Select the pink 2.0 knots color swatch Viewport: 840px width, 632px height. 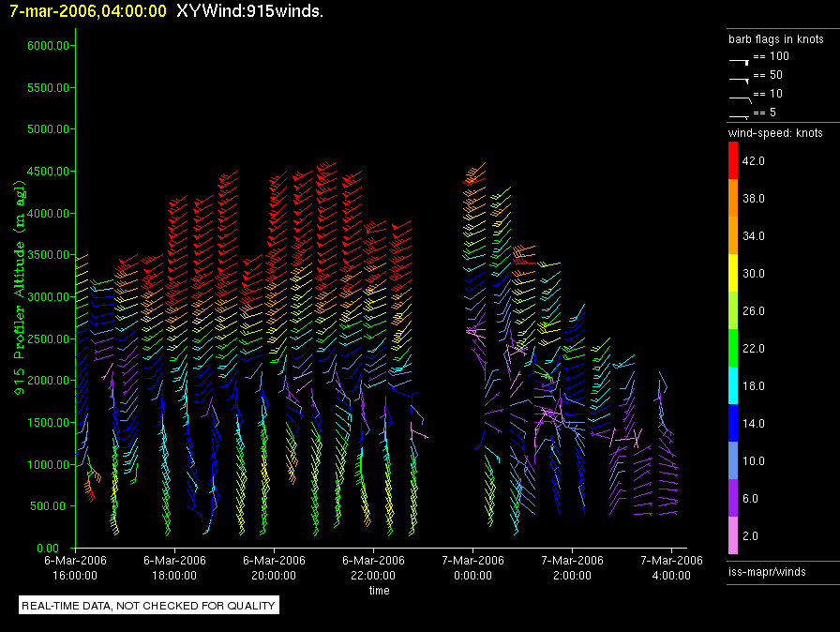tap(734, 536)
